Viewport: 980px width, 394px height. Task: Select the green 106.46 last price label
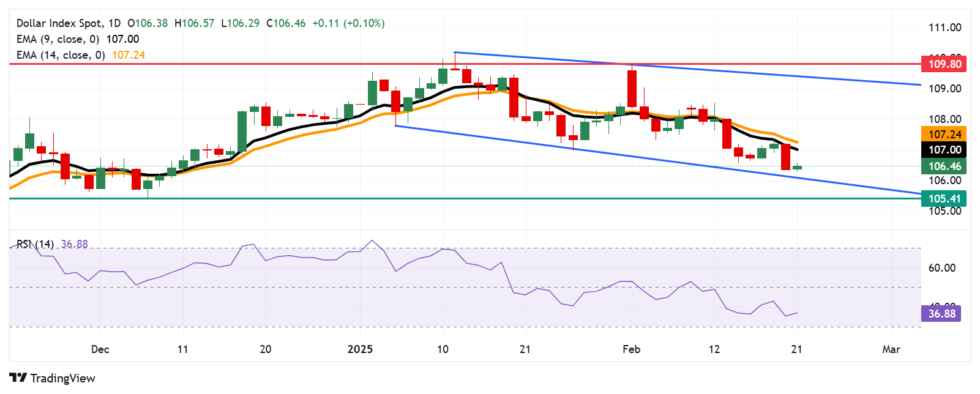coord(944,166)
